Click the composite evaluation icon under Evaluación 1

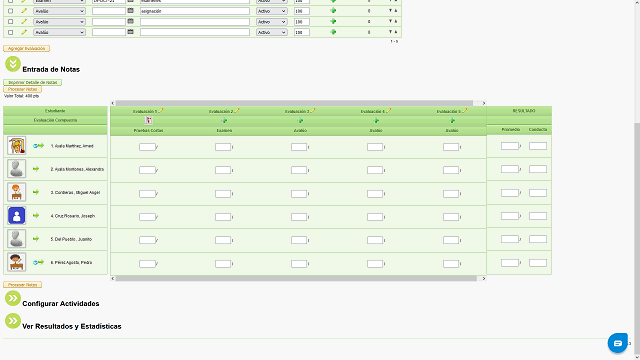pos(148,120)
